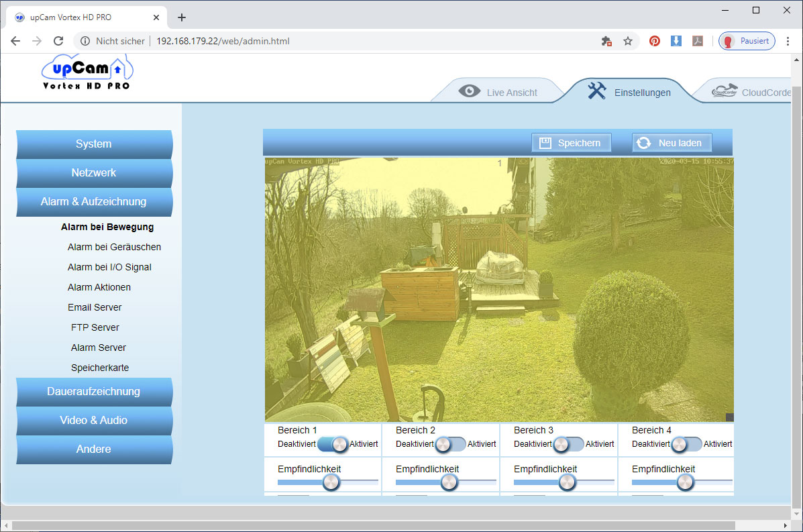Enable the Bereich 2 switch

pos(450,444)
